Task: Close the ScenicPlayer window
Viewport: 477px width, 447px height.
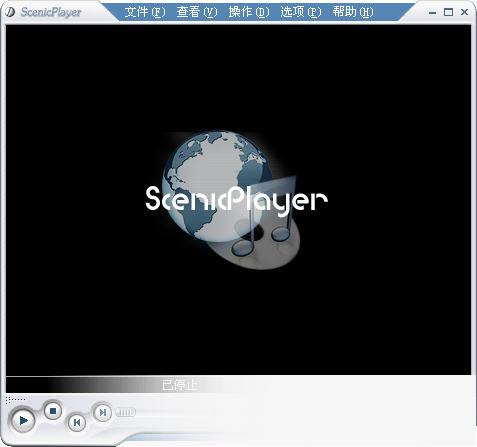Action: pos(464,12)
